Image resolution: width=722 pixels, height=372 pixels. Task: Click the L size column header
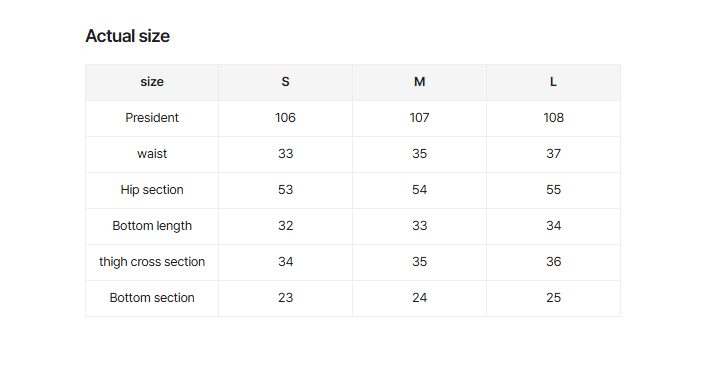coord(553,82)
